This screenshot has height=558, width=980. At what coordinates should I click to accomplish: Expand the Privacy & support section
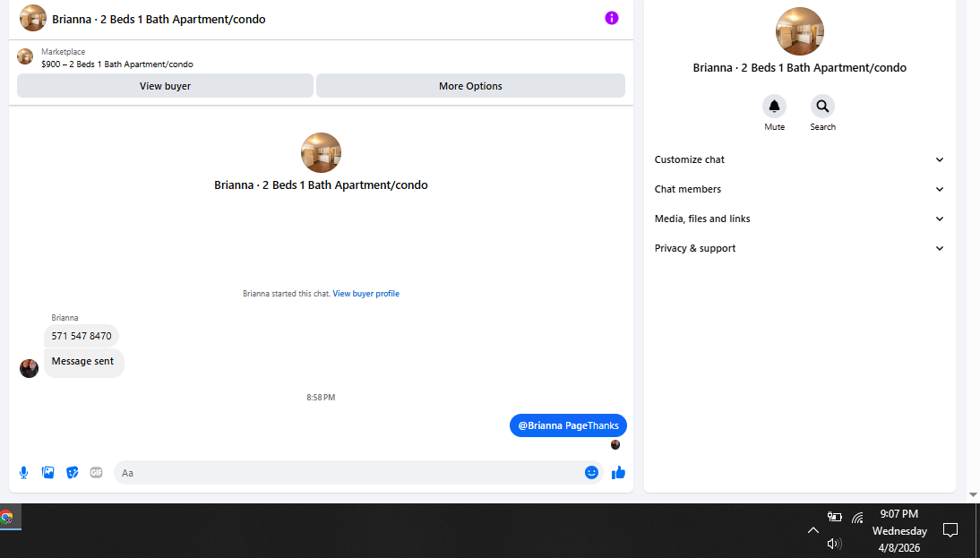point(799,248)
